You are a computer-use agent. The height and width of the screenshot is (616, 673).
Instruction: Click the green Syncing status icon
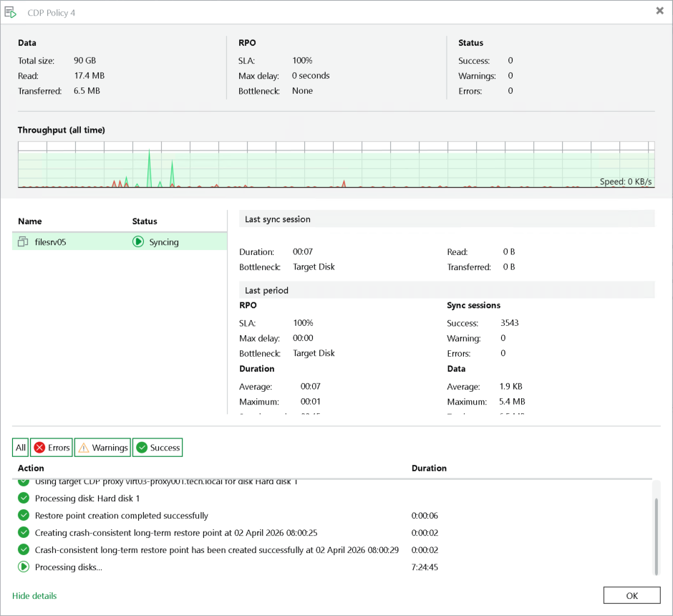pos(137,241)
